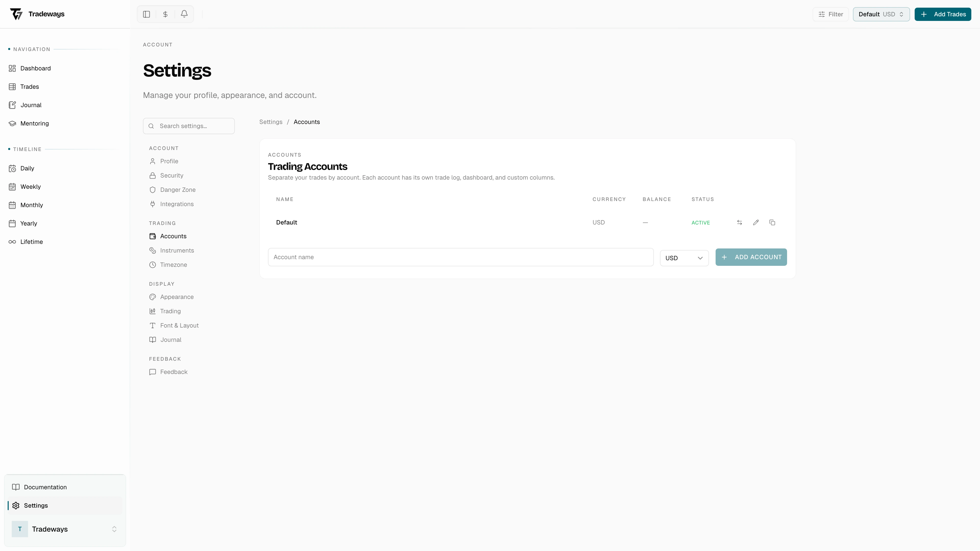Duplicate the Default account with copy icon

coord(772,222)
